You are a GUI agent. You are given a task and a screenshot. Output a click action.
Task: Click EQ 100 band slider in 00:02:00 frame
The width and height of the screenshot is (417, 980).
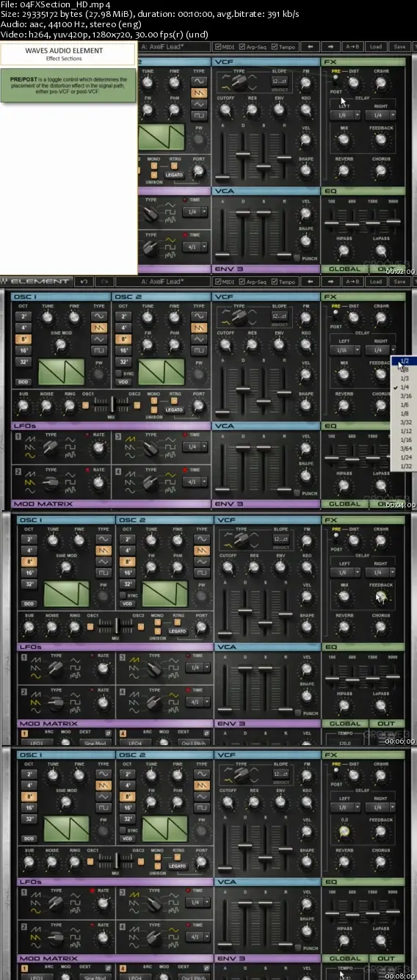tap(330, 222)
